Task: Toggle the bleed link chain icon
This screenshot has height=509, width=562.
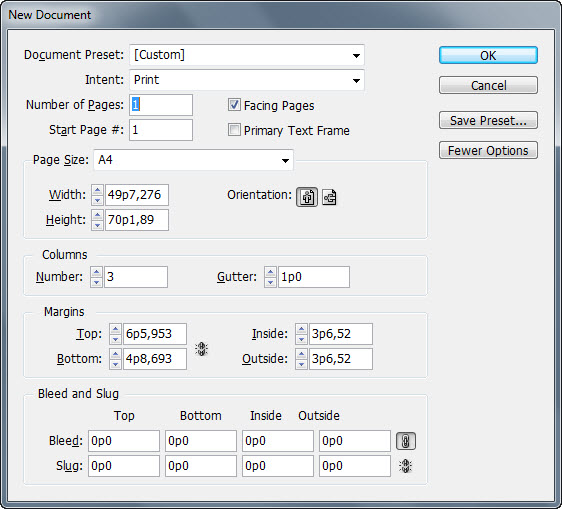Action: (x=406, y=441)
